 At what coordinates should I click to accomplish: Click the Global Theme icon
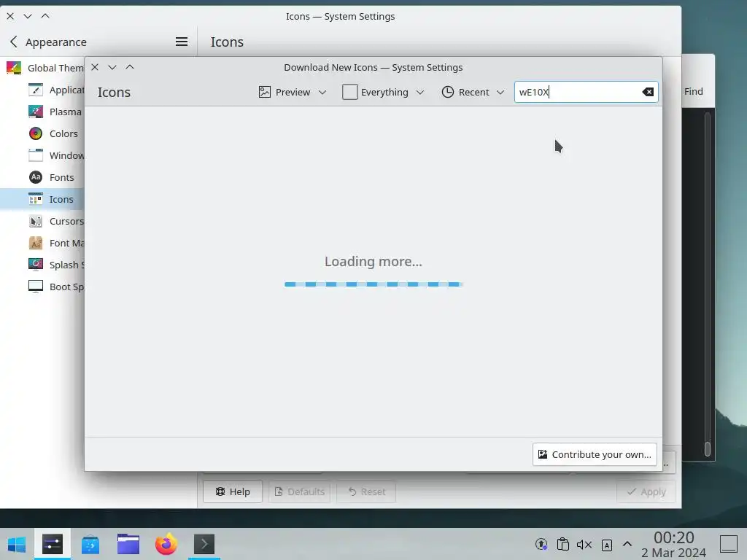14,68
